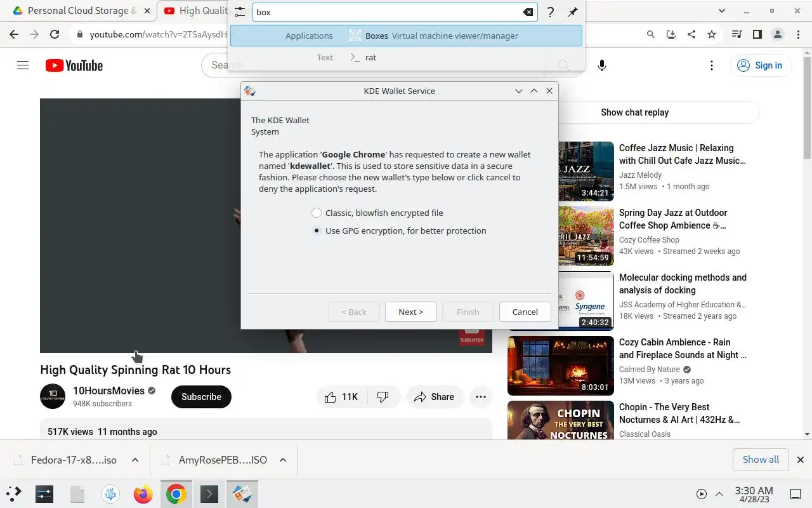The image size is (812, 508).
Task: Open the system settings taskbar icon
Action: click(44, 493)
